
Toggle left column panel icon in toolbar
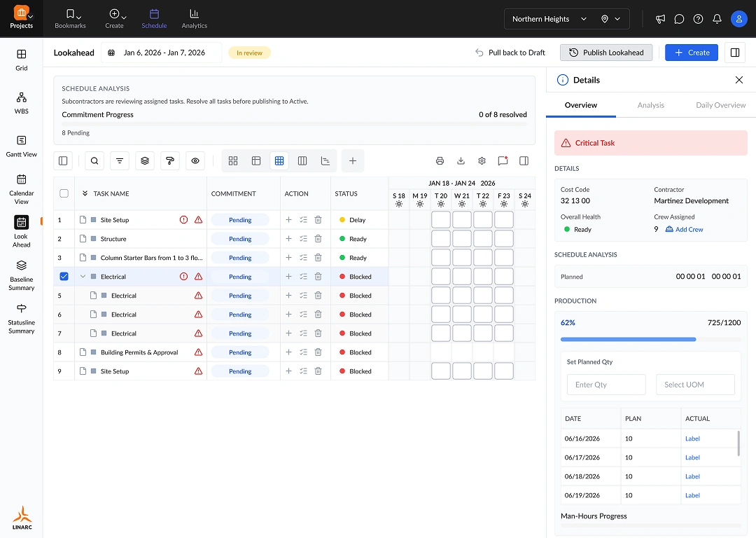pos(63,160)
